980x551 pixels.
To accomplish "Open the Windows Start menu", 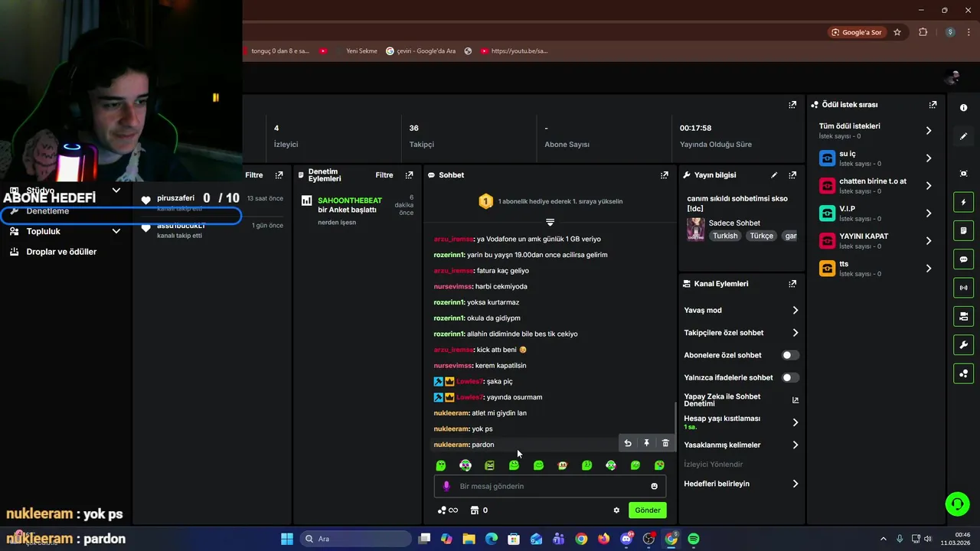I will click(x=287, y=539).
